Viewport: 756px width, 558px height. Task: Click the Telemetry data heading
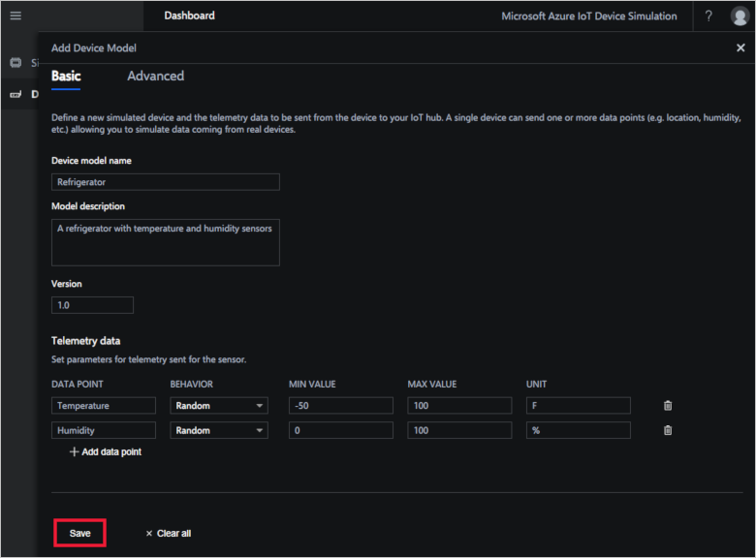(x=86, y=341)
